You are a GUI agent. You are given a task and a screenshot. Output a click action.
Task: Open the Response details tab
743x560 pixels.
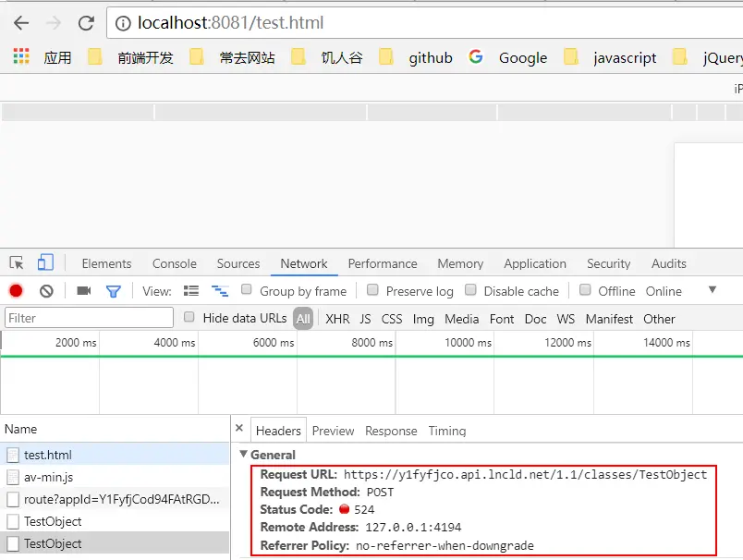(391, 431)
